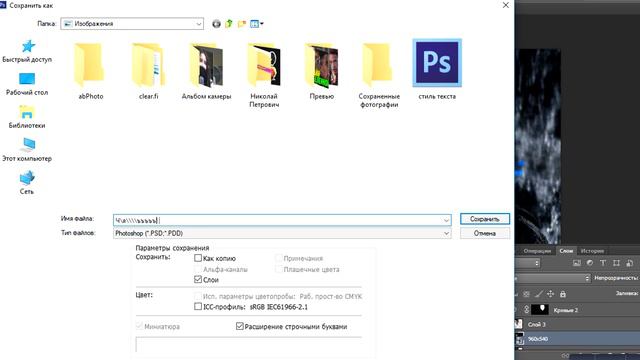Create a new folder icon in dialog
Viewport: 640px width, 360px height.
click(242, 24)
